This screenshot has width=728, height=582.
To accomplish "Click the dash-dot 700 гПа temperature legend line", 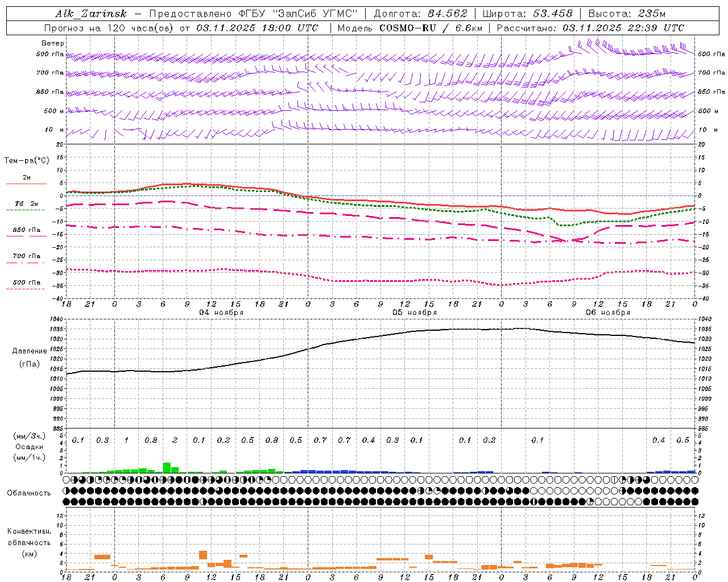I will [25, 263].
